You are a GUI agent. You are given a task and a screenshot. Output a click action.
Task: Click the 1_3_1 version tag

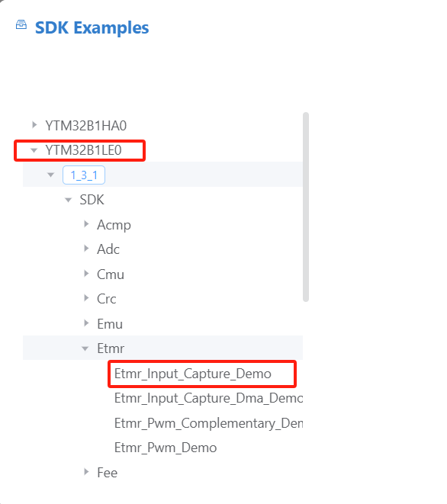(x=84, y=175)
